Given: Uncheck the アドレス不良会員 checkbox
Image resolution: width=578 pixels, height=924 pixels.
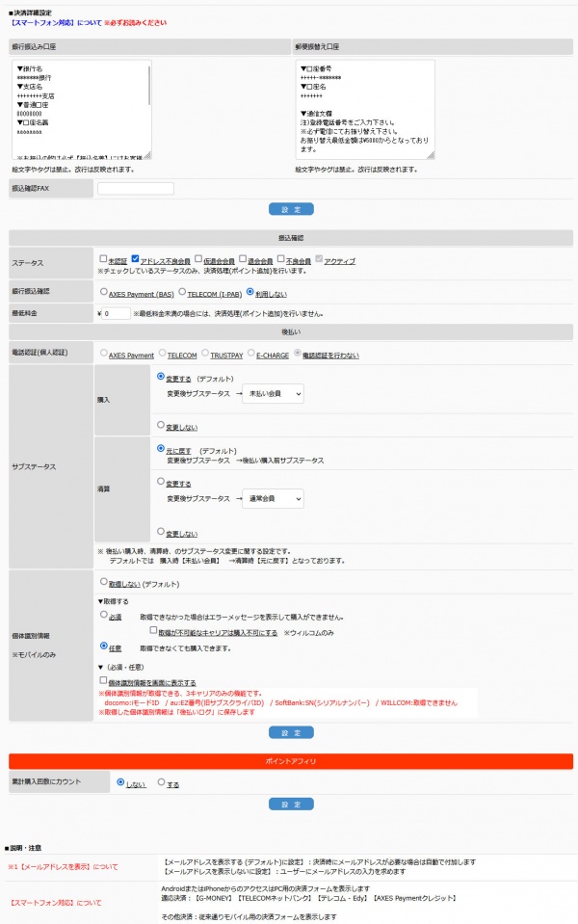Looking at the screenshot, I should pyautogui.click(x=136, y=259).
